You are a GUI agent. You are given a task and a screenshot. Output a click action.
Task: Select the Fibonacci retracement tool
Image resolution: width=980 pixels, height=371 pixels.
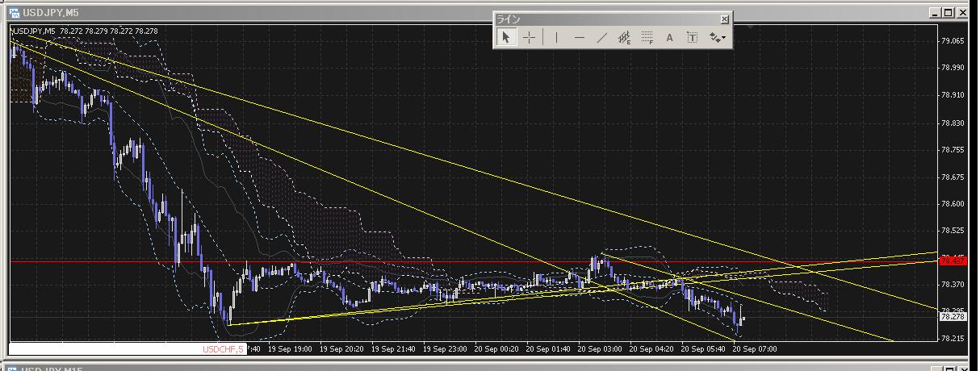(647, 37)
